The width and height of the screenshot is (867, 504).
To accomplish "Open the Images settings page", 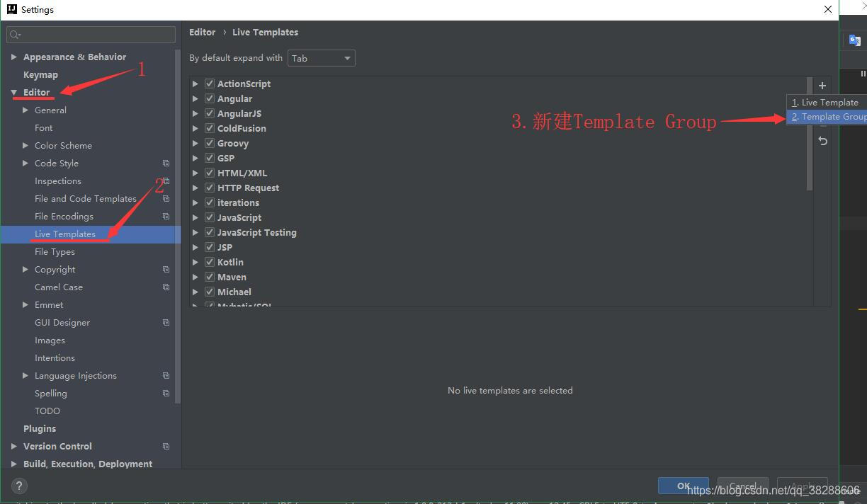I will point(50,340).
